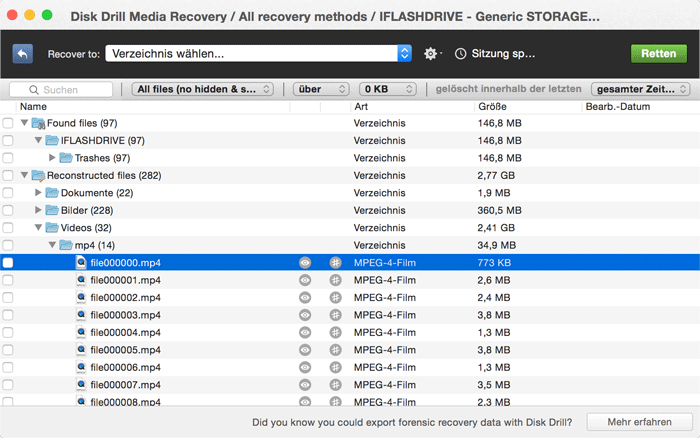Image resolution: width=700 pixels, height=438 pixels.
Task: Click the blue back arrow button
Action: (23, 54)
